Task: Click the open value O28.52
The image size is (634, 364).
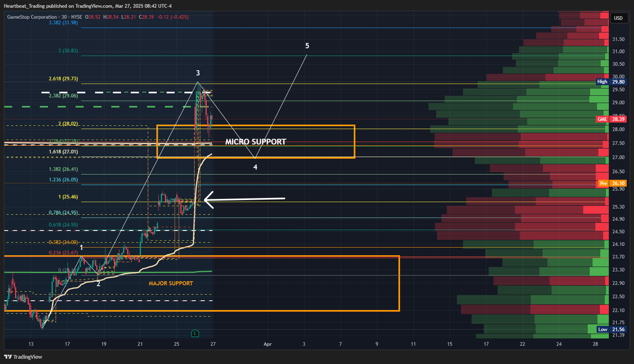Action: point(92,17)
